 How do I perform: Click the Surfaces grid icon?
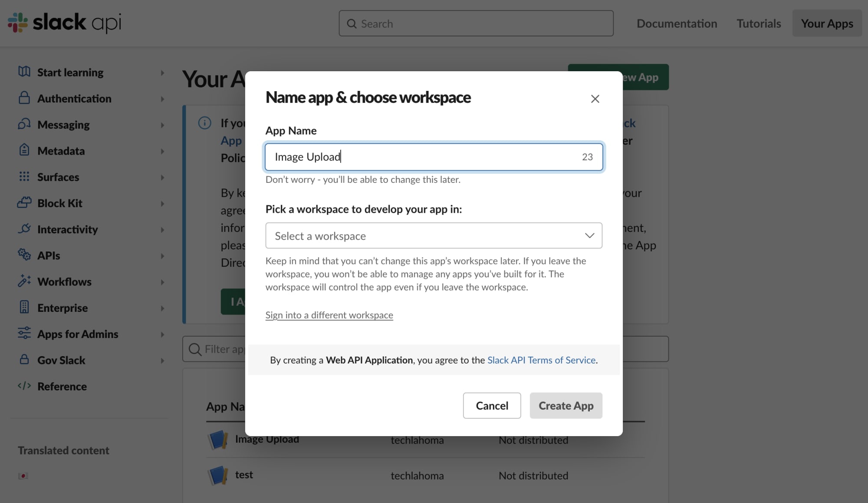pyautogui.click(x=24, y=176)
